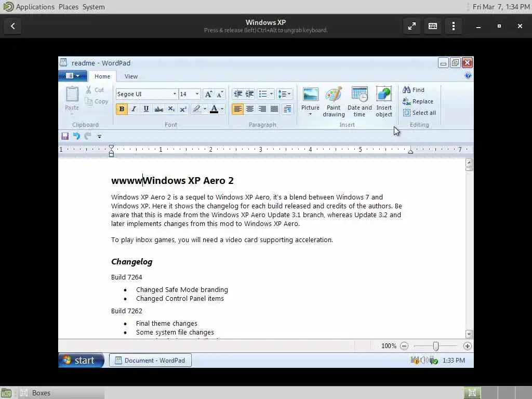Open the System menu
The width and height of the screenshot is (532, 399).
click(x=94, y=7)
